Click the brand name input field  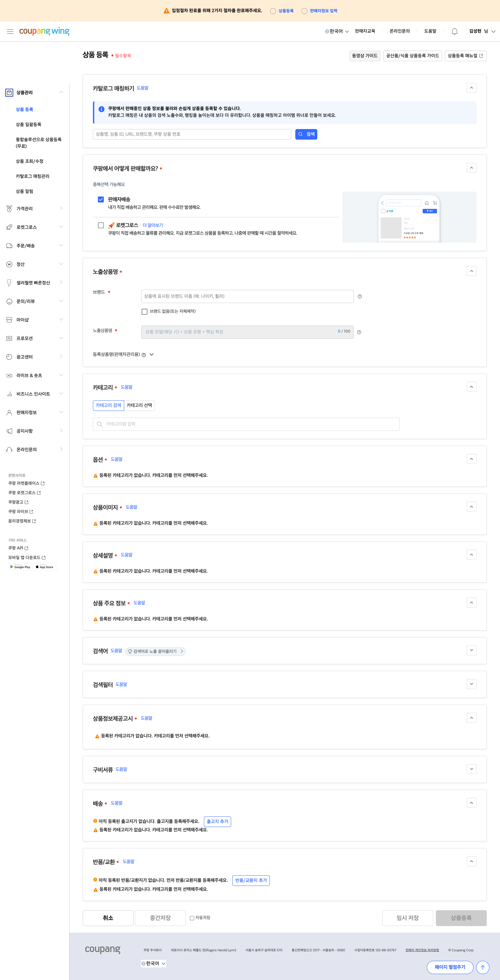(x=248, y=296)
